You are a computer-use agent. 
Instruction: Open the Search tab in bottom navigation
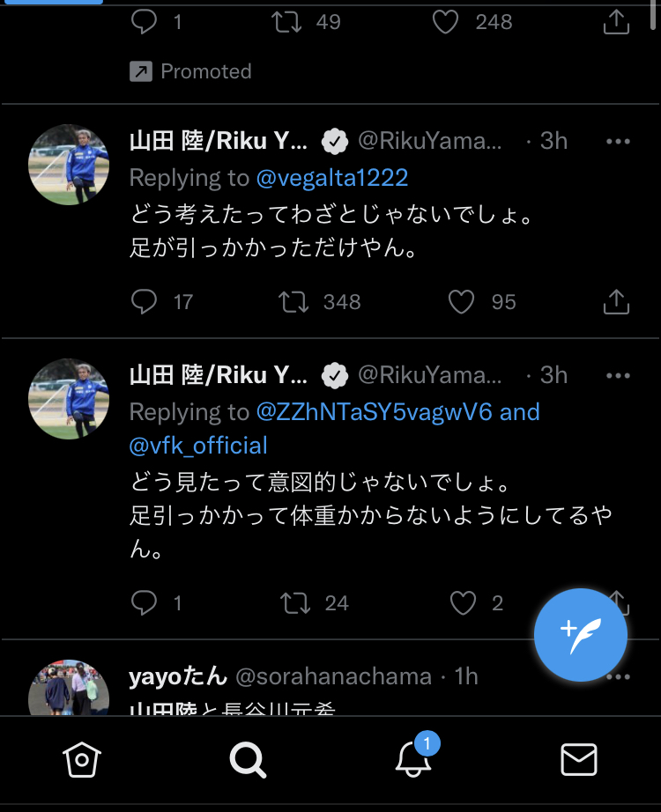pyautogui.click(x=248, y=759)
